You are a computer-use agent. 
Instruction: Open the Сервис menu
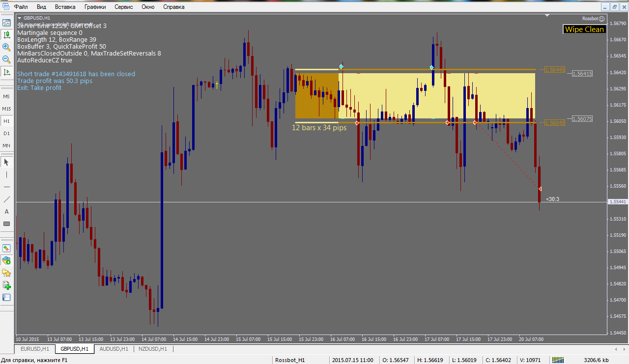123,7
